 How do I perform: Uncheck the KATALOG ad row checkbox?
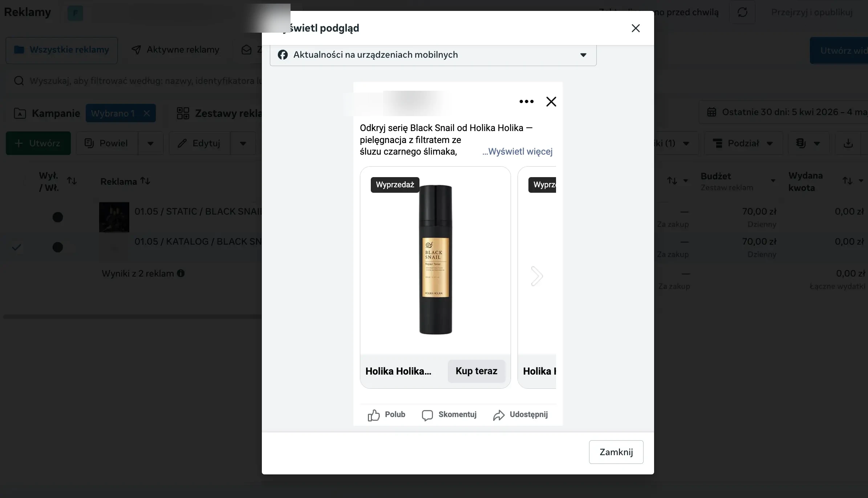click(16, 247)
